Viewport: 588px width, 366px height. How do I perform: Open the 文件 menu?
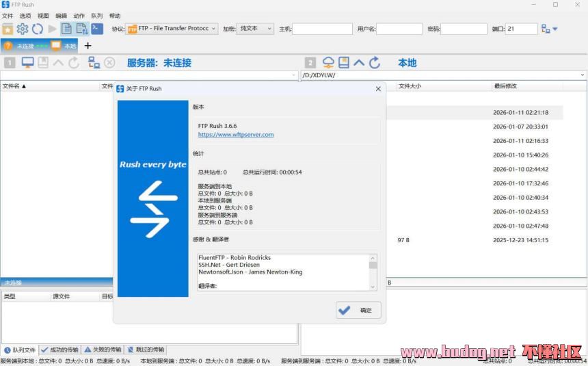[x=7, y=16]
